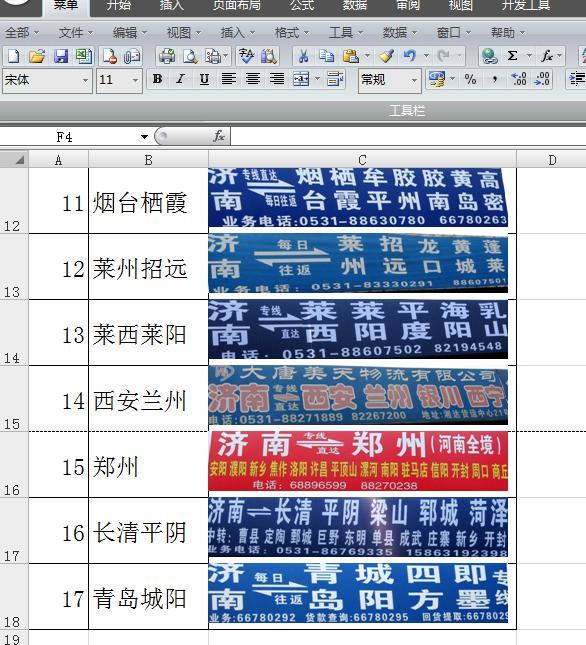
Task: Click the Accounting currency format icon
Action: coord(436,79)
